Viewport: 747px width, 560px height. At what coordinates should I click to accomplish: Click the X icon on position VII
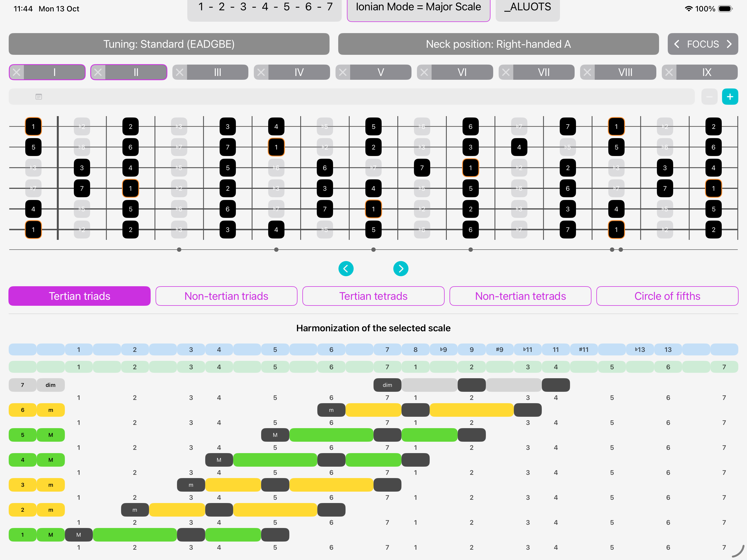[505, 72]
